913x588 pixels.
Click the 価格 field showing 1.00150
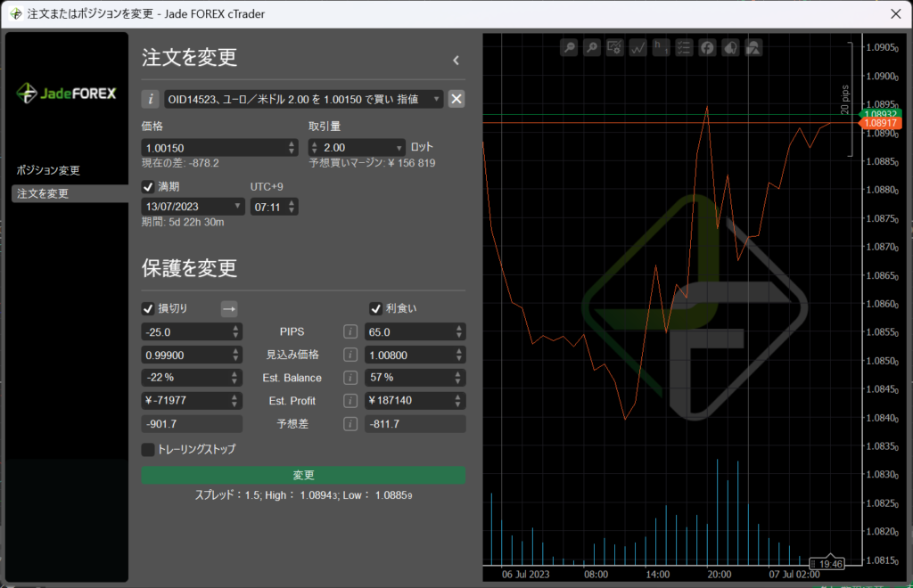tap(212, 148)
